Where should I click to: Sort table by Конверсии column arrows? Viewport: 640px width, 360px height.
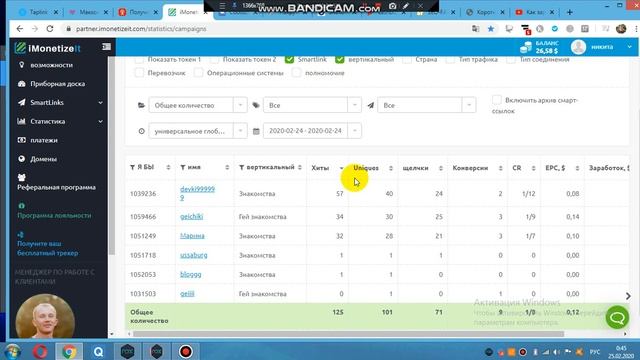click(x=500, y=168)
